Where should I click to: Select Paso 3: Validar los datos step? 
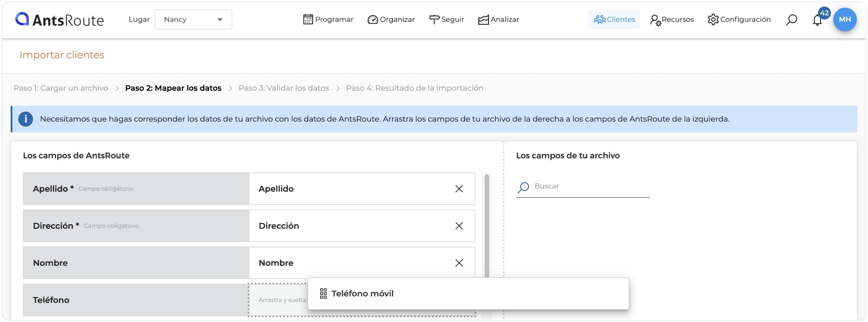(284, 88)
